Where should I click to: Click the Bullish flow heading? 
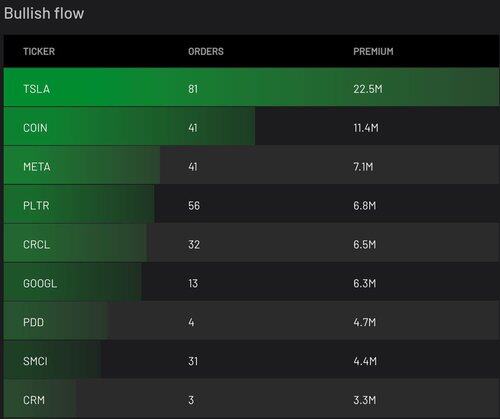(44, 13)
